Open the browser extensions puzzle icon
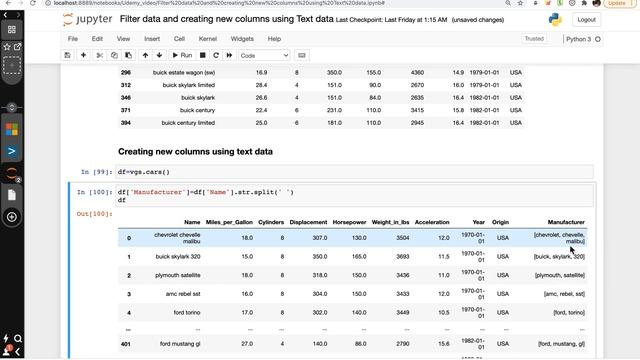The height and width of the screenshot is (360, 640). (584, 3)
